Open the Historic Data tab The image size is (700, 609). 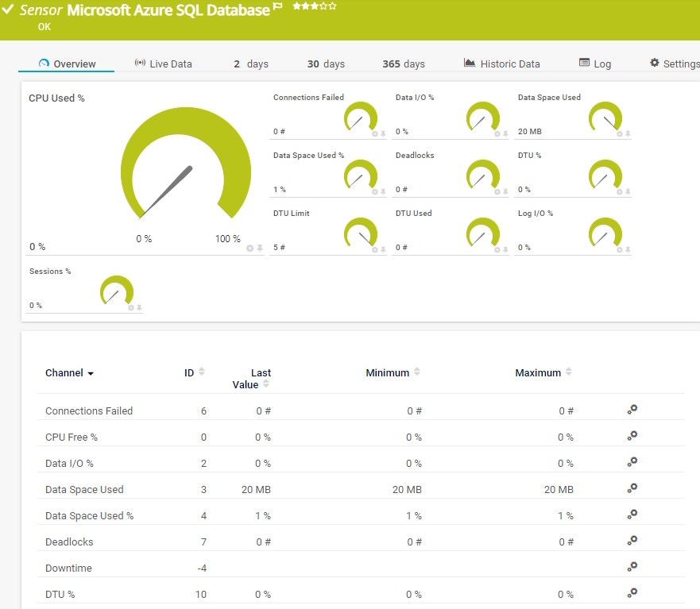tap(501, 64)
